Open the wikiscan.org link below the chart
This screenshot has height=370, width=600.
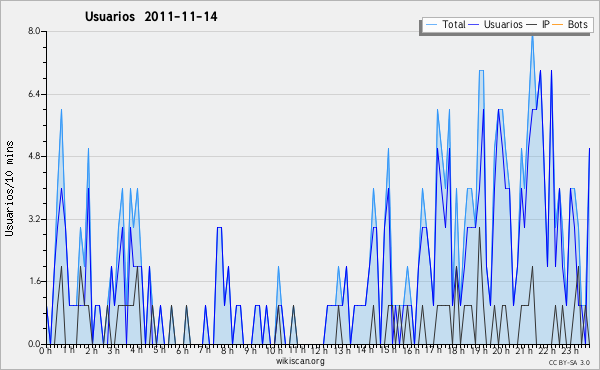pos(300,361)
